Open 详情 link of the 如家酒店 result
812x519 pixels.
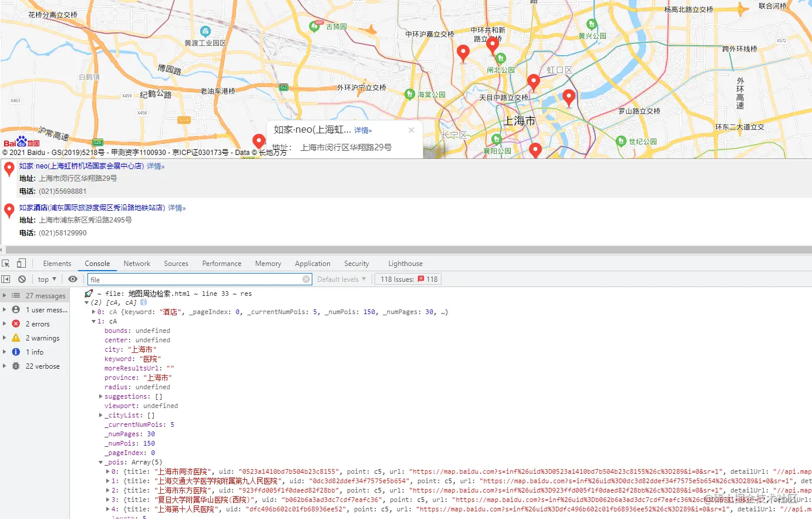coord(177,208)
